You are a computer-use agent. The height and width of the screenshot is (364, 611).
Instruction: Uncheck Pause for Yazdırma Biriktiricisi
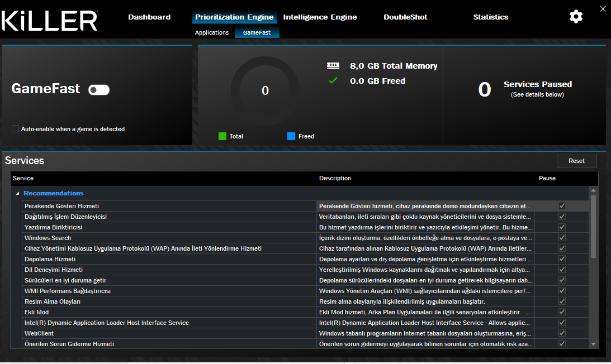point(562,227)
